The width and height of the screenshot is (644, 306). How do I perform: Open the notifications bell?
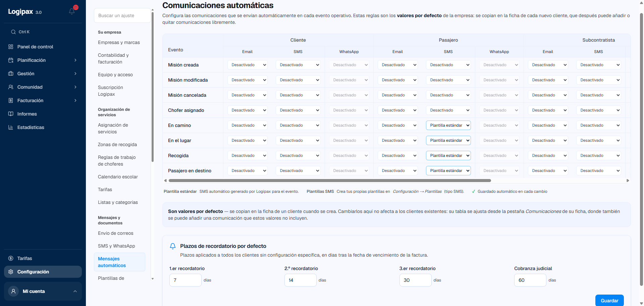[72, 11]
